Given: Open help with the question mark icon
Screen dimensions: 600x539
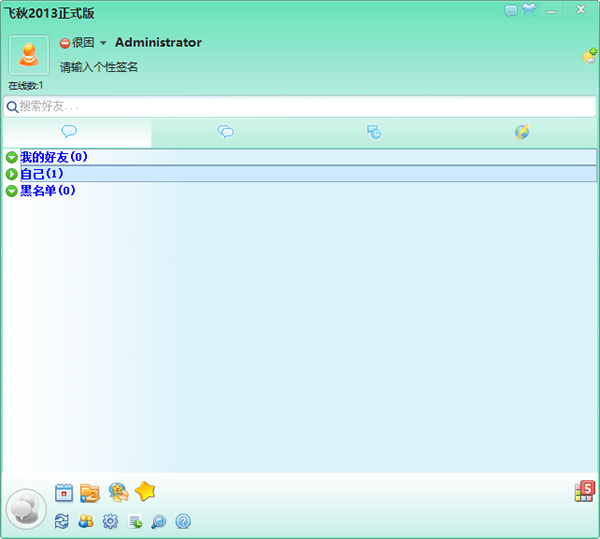Looking at the screenshot, I should point(183,521).
